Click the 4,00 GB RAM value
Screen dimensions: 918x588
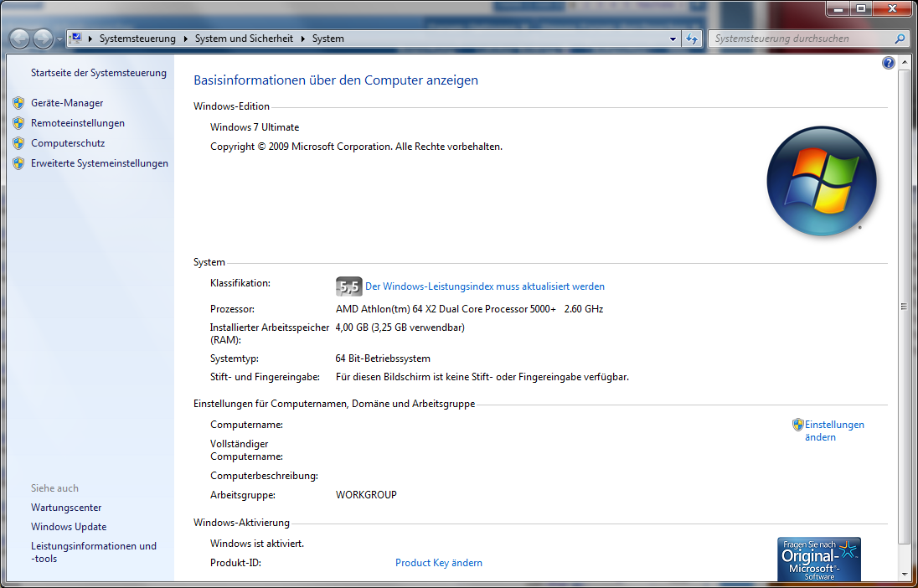click(400, 328)
